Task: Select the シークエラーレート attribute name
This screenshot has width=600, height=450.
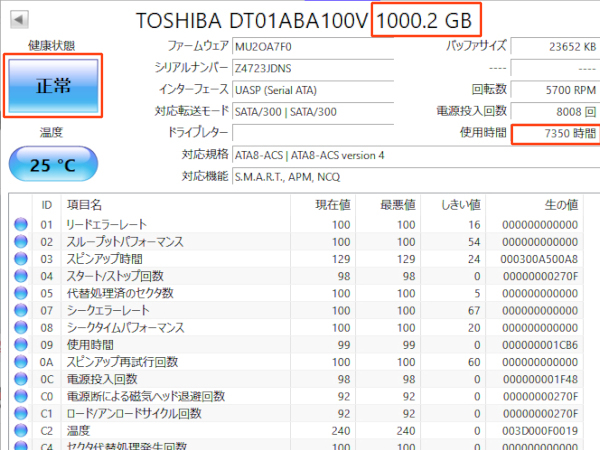Action: pos(108,310)
